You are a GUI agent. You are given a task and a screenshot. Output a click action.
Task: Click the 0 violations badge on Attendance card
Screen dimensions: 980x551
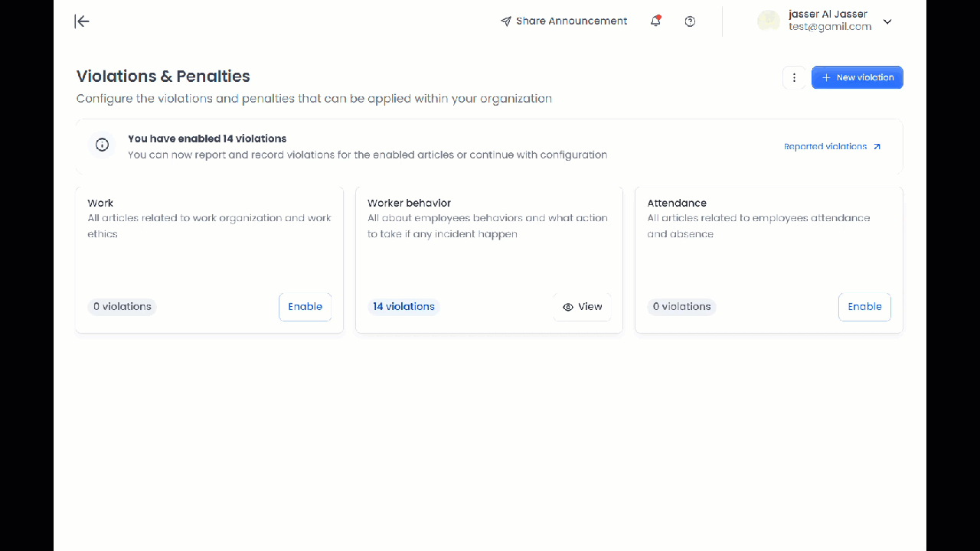pyautogui.click(x=681, y=307)
